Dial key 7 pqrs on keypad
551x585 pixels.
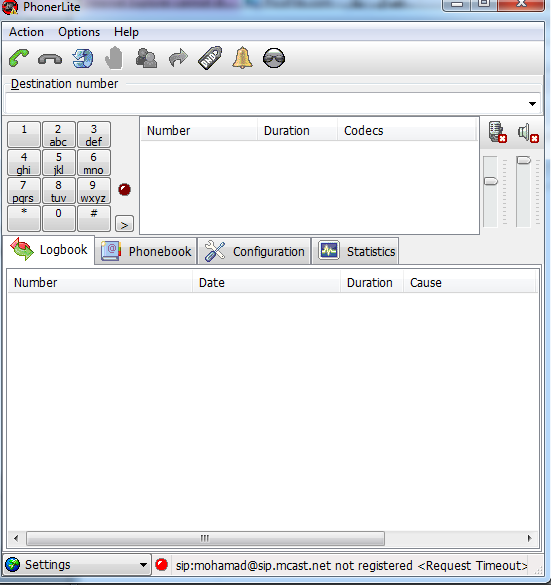24,191
